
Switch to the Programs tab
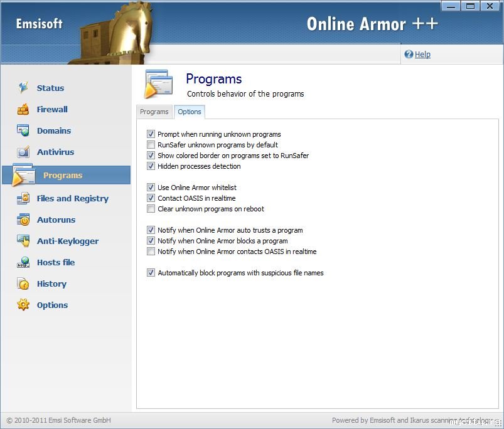(x=154, y=112)
